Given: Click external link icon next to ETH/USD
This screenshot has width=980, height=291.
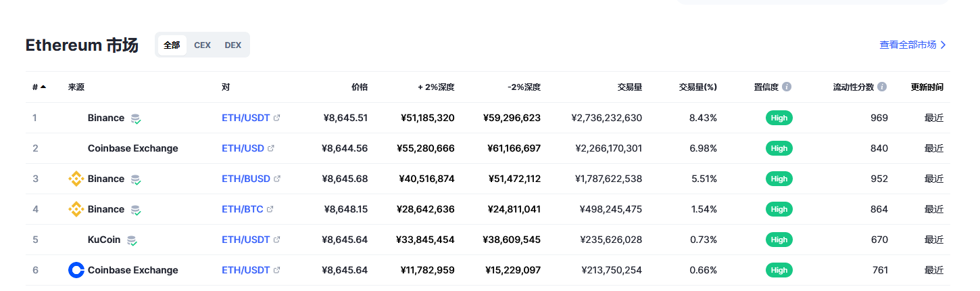Looking at the screenshot, I should tap(271, 148).
